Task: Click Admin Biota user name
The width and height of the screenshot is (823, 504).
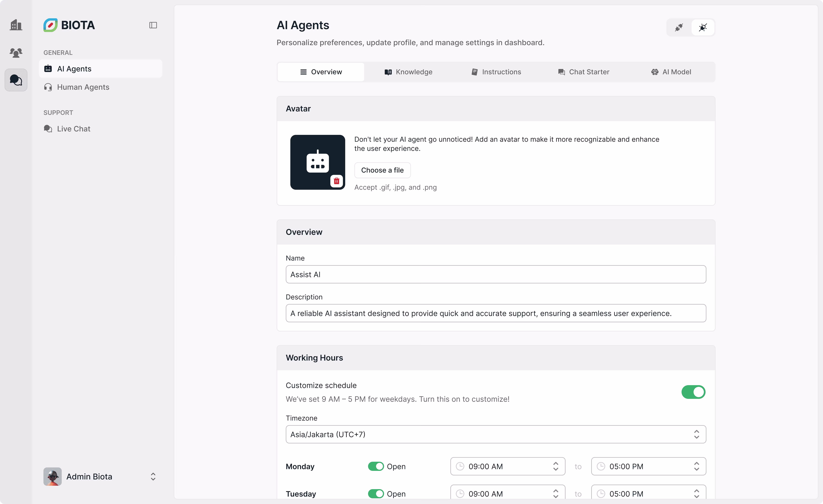Action: (x=89, y=476)
